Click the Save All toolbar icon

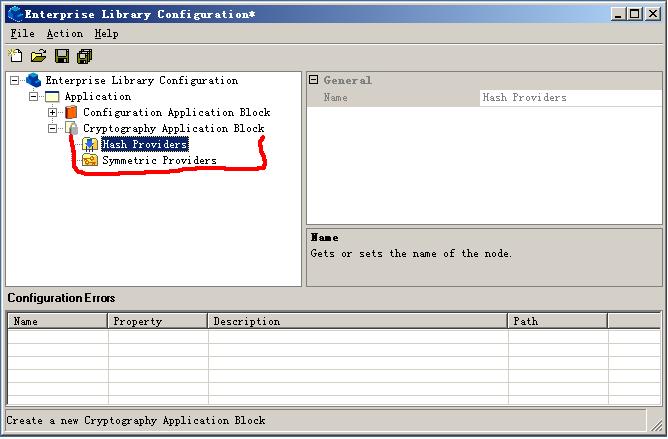(84, 56)
